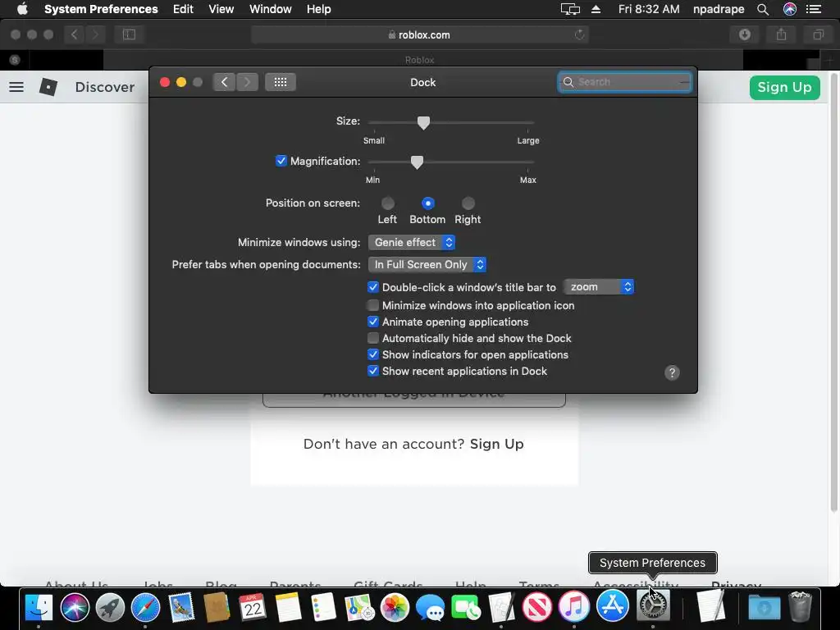Open the Edit menu
Screen dimensions: 840x630
(183, 9)
